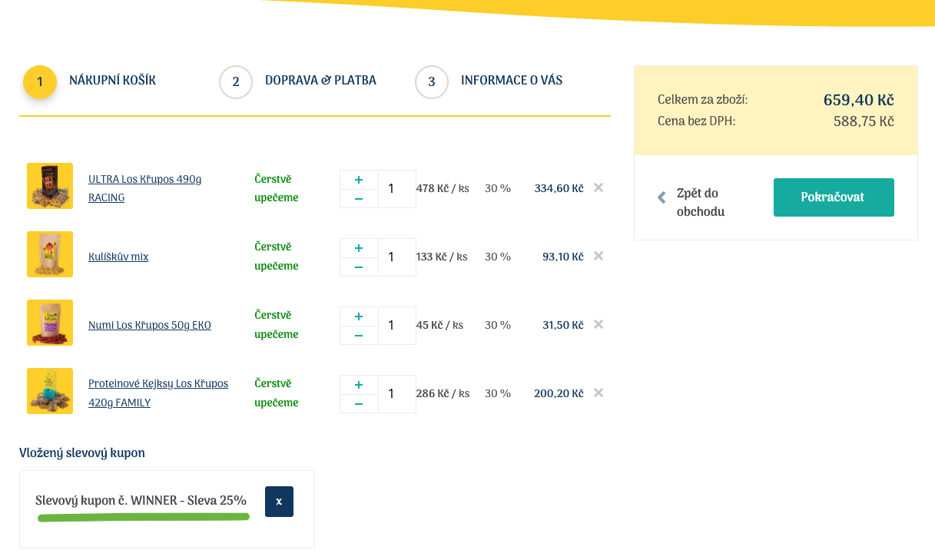
Task: Focus the quantity field for Numi Los Křupos
Action: point(396,326)
